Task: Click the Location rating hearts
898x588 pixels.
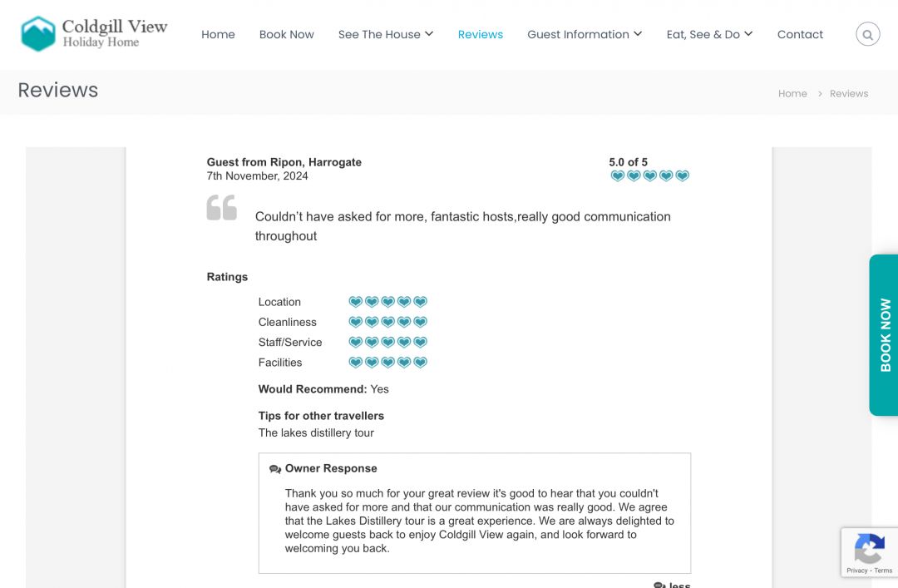Action: pyautogui.click(x=387, y=302)
